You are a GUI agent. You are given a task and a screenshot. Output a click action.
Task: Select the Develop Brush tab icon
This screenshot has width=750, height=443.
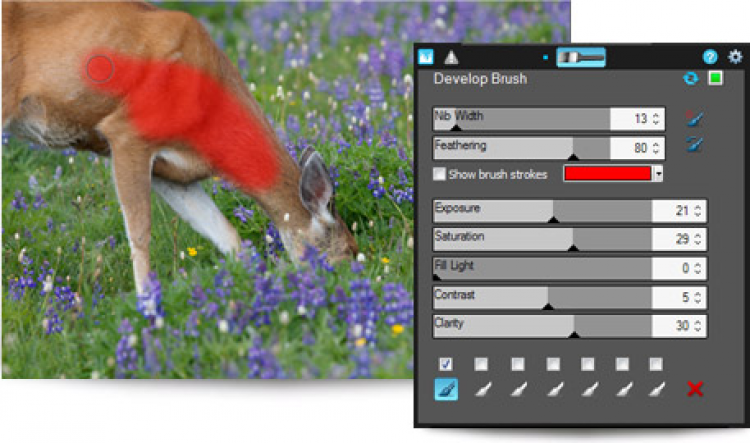(x=426, y=57)
